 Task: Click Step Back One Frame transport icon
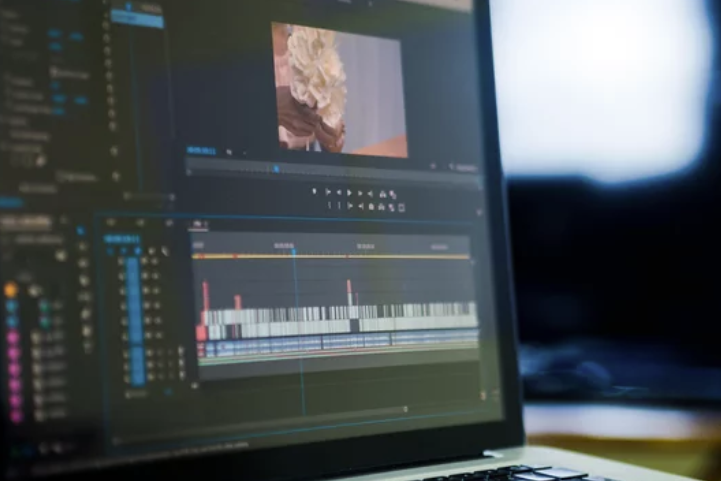click(338, 192)
